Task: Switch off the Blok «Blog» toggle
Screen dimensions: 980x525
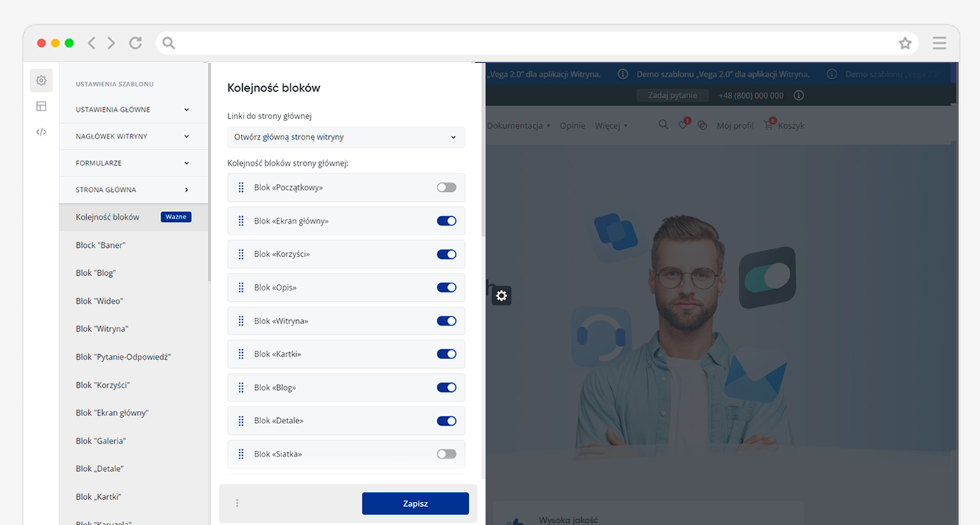Action: click(447, 387)
